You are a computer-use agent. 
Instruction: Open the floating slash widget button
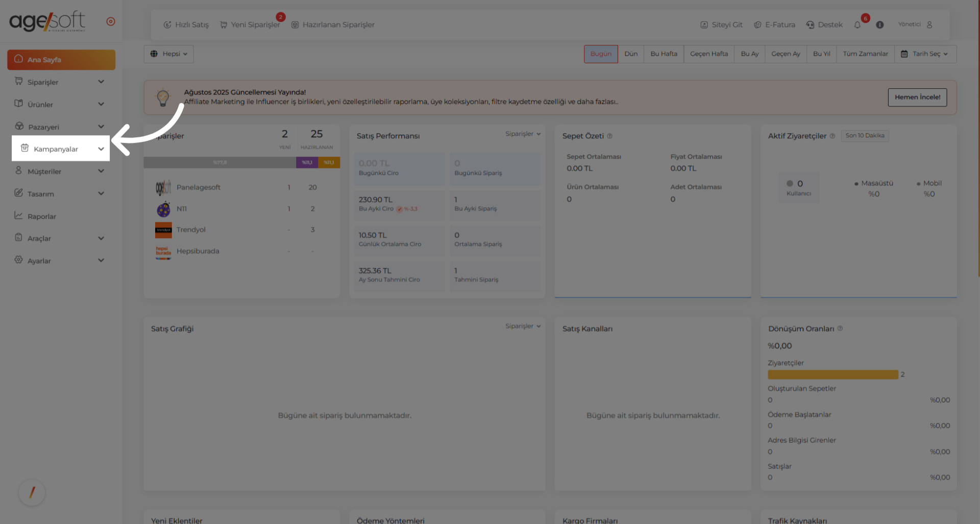click(32, 492)
